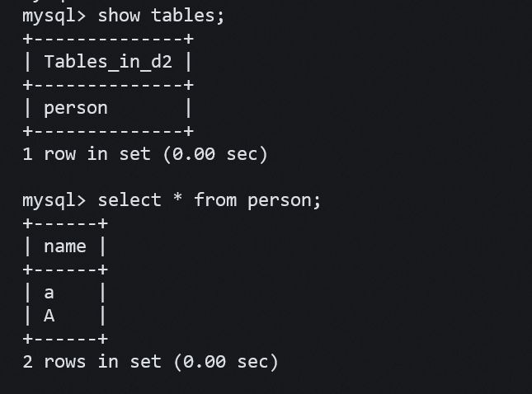Click the bottom border of the name table
The image size is (532, 394).
coord(65,339)
